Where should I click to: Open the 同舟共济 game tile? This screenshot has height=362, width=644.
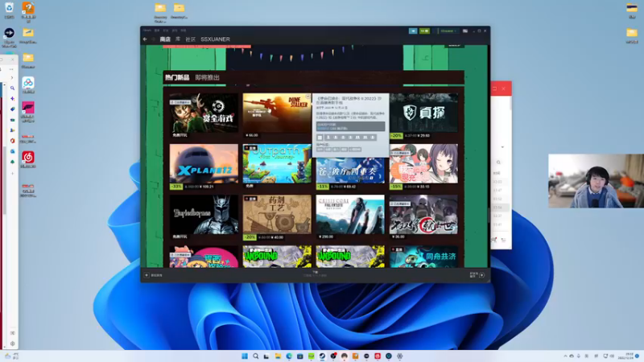423,257
